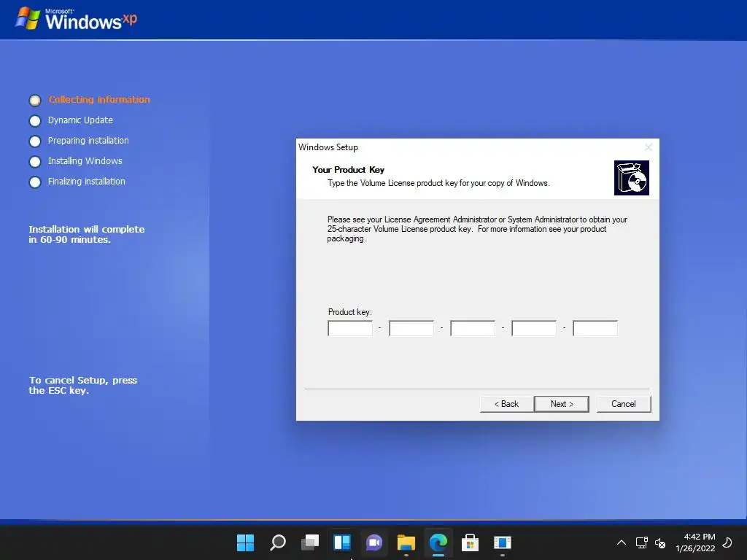Click the 'Your Product Key' heading
Viewport: 747px width, 560px height.
click(x=348, y=169)
